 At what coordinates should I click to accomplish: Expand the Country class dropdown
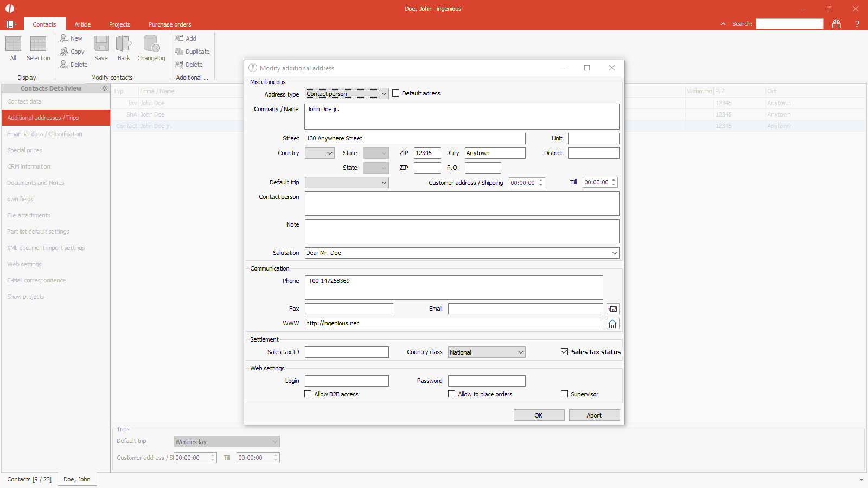pos(520,352)
